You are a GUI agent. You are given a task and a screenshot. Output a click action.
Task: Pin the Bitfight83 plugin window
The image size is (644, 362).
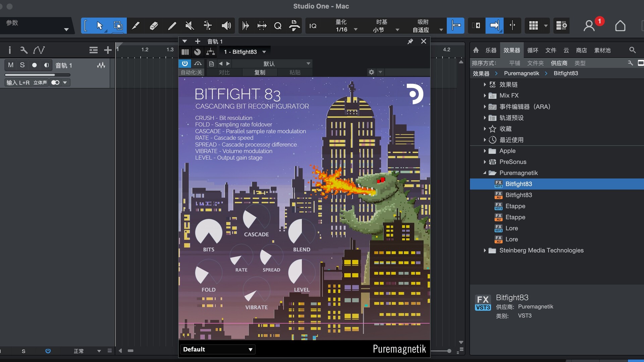point(410,41)
